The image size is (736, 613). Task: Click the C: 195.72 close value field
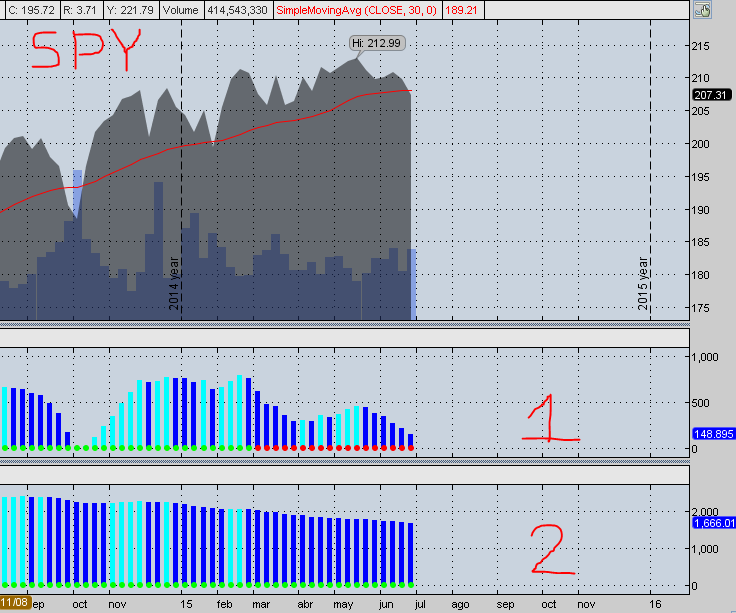click(32, 10)
